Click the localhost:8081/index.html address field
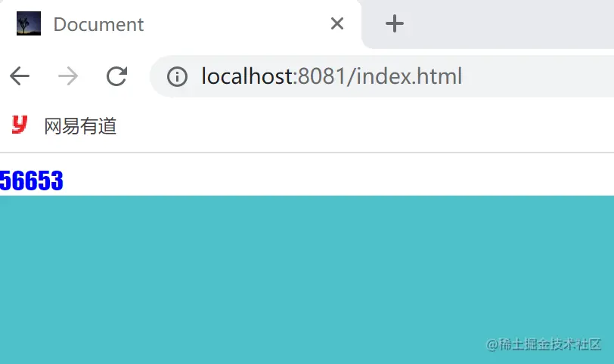614x364 pixels. click(x=382, y=76)
